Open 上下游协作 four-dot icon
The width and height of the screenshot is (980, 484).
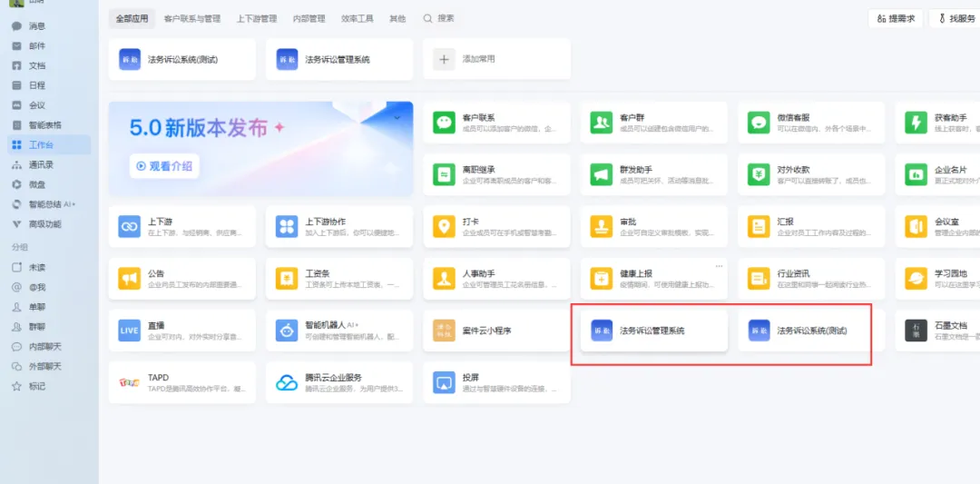[287, 226]
